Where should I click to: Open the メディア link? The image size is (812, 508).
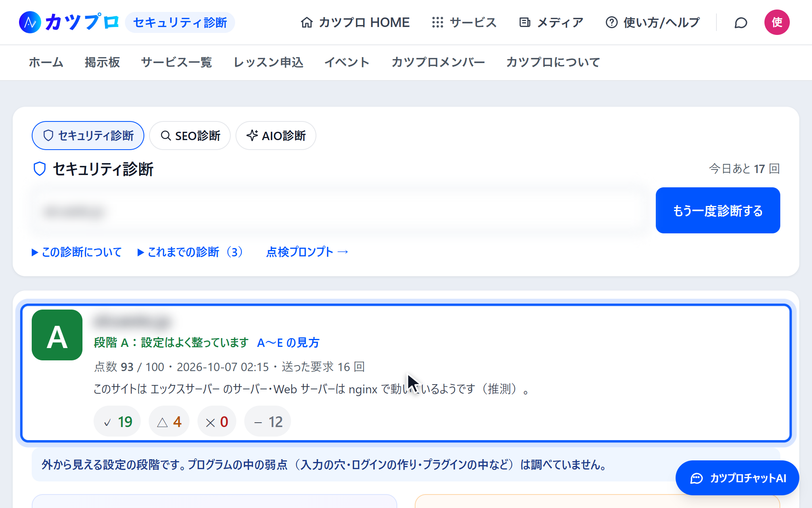tap(551, 22)
